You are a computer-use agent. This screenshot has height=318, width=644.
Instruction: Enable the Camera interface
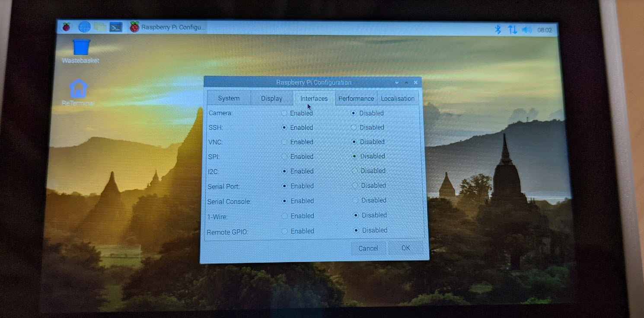tap(284, 113)
